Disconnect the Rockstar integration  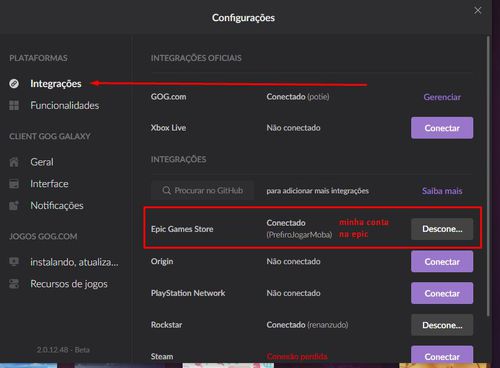click(442, 325)
